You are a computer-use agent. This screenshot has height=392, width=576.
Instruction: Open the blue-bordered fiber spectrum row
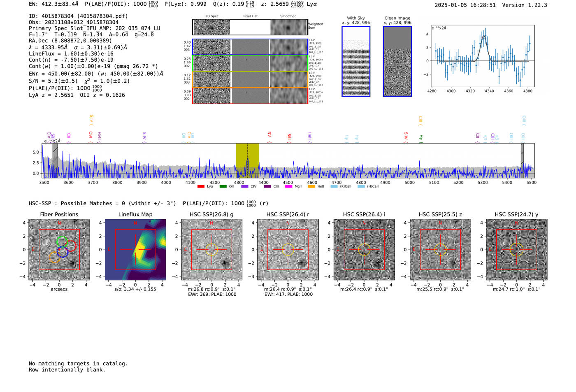tap(250, 47)
